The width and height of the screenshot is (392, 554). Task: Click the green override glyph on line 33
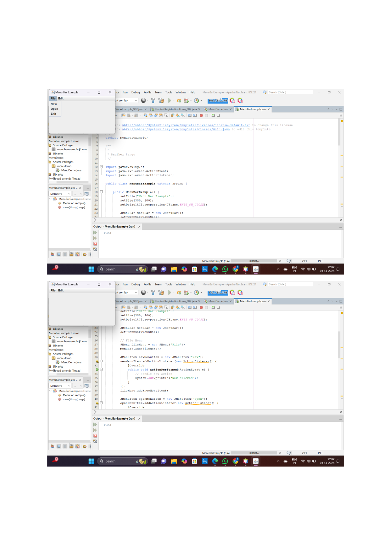pyautogui.click(x=97, y=370)
